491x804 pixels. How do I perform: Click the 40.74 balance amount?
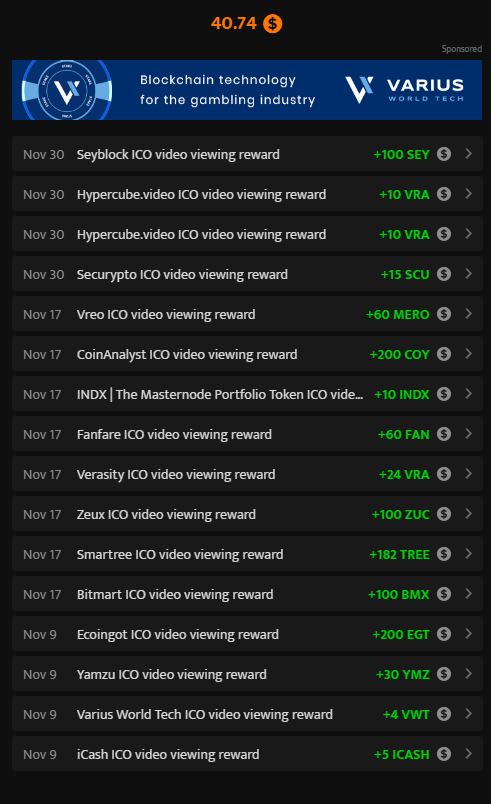tap(234, 23)
